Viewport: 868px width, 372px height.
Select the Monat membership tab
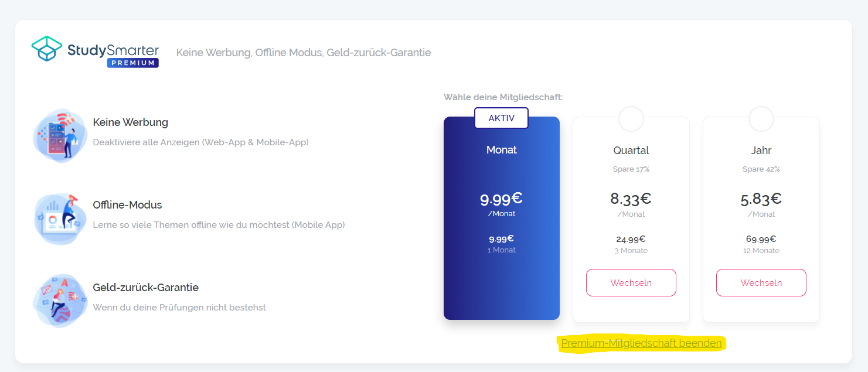click(x=501, y=149)
